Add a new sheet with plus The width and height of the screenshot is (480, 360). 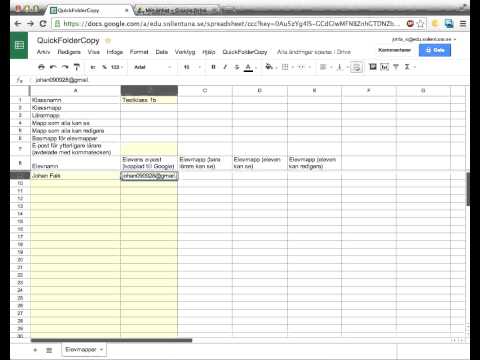tap(35, 350)
